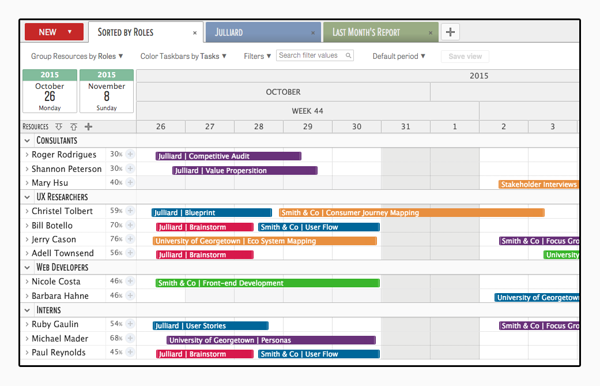Image resolution: width=600 pixels, height=386 pixels.
Task: Open Color Taskbars by Tasks dropdown
Action: tap(183, 56)
